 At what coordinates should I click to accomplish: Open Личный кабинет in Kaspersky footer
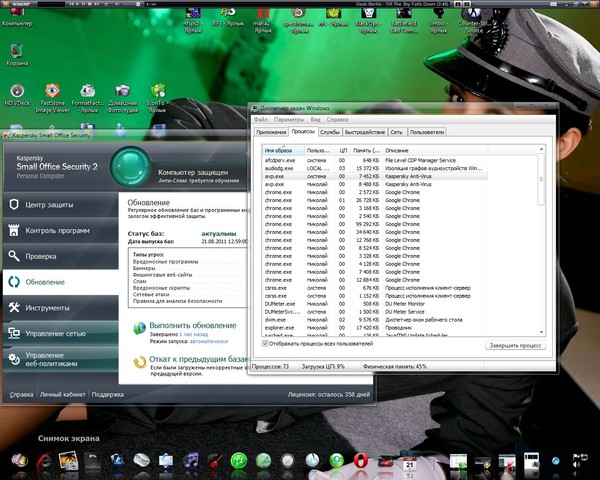62,394
